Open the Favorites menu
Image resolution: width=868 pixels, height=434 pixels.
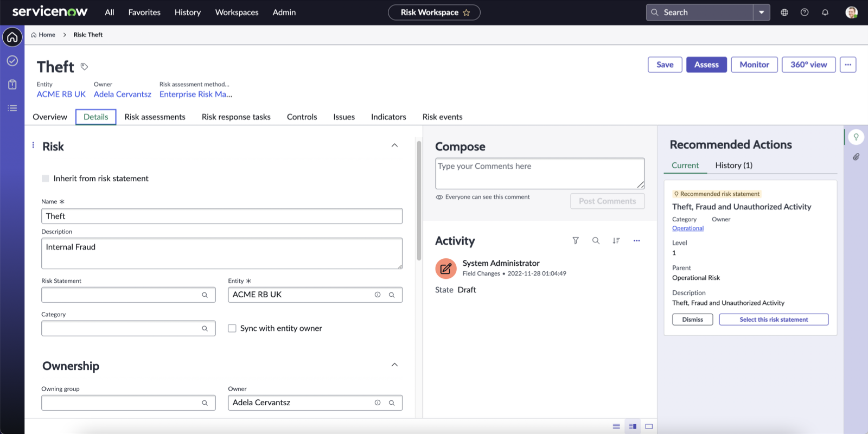click(x=144, y=12)
